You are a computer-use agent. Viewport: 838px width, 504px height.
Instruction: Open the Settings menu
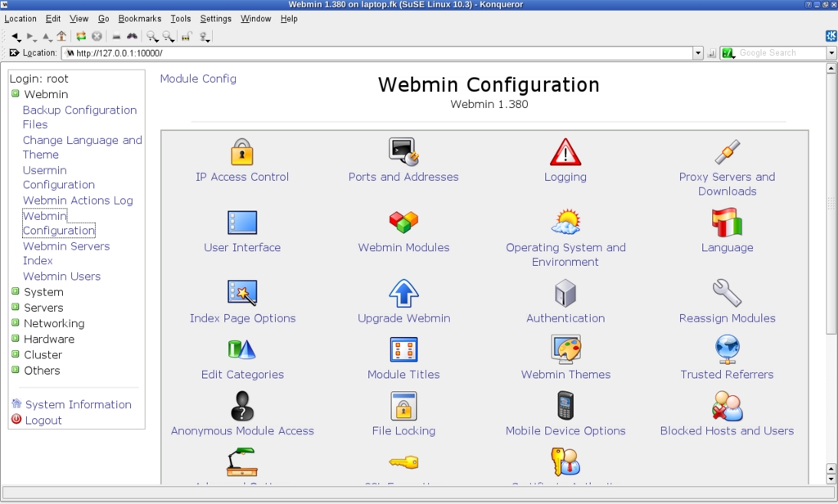[x=215, y=19]
